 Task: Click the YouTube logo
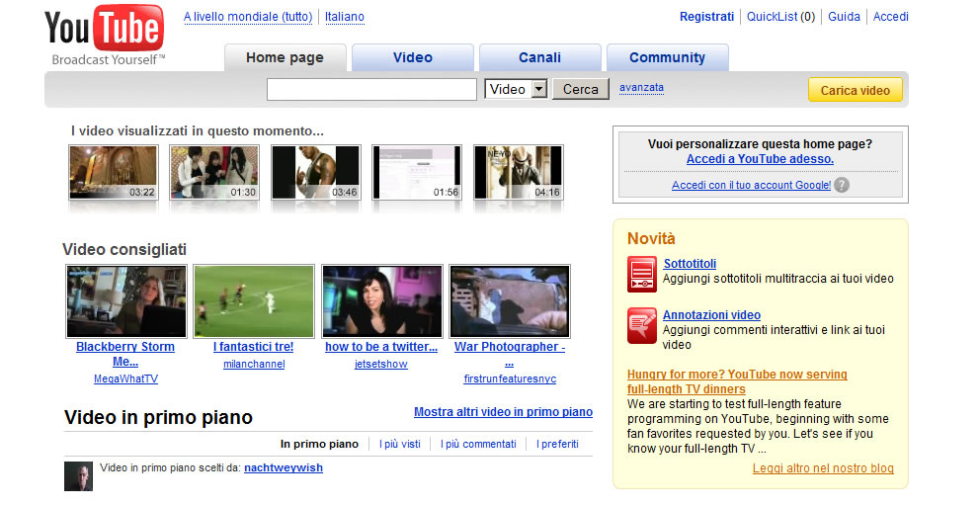(x=105, y=35)
